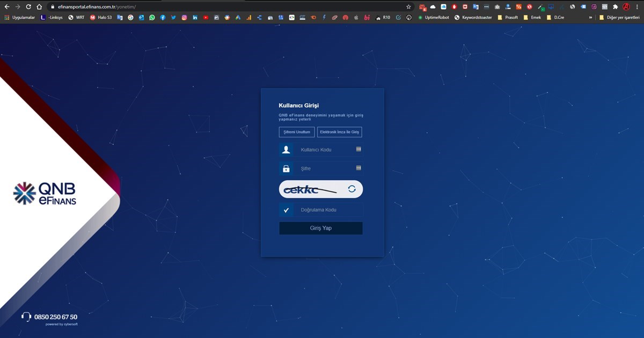Click the QNB eFinans logo
The width and height of the screenshot is (644, 338).
pyautogui.click(x=45, y=194)
